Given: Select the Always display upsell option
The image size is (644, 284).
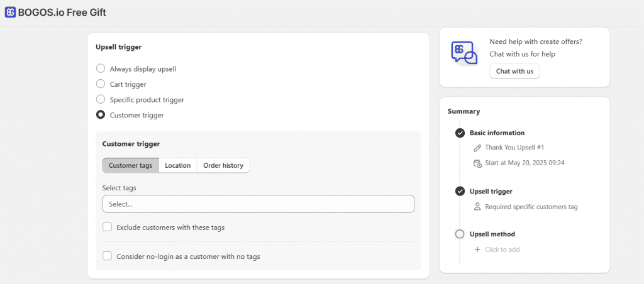Looking at the screenshot, I should tap(101, 68).
